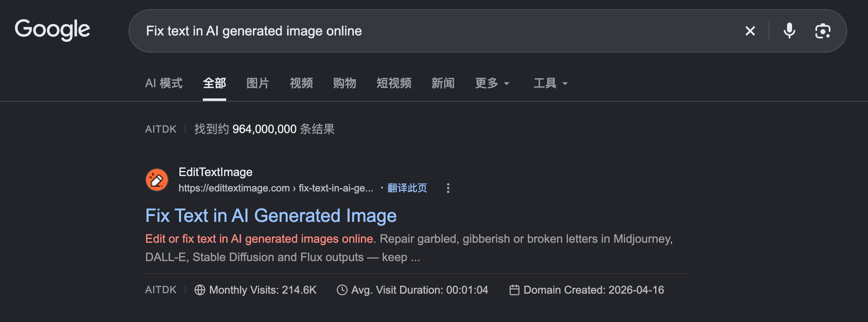The height and width of the screenshot is (322, 868).
Task: Start voice search with the microphone icon
Action: 789,31
